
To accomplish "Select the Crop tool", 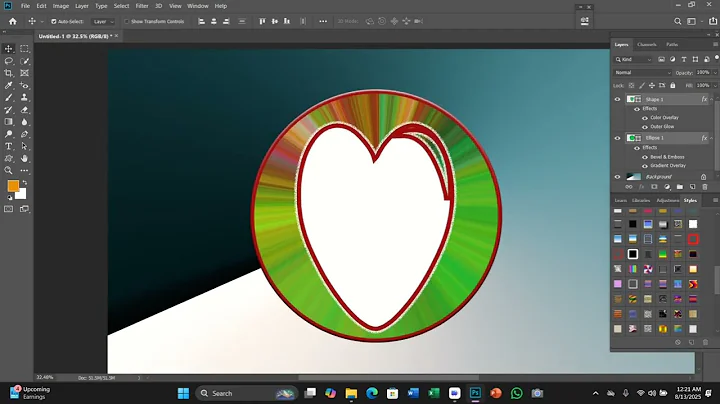I will click(x=9, y=73).
